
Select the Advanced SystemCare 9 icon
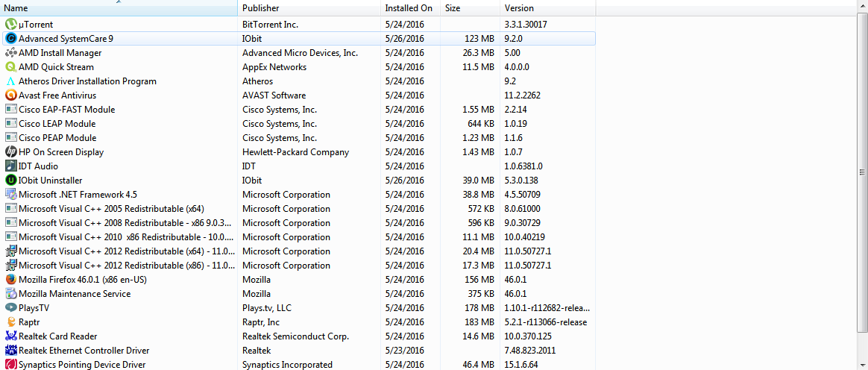[x=11, y=39]
